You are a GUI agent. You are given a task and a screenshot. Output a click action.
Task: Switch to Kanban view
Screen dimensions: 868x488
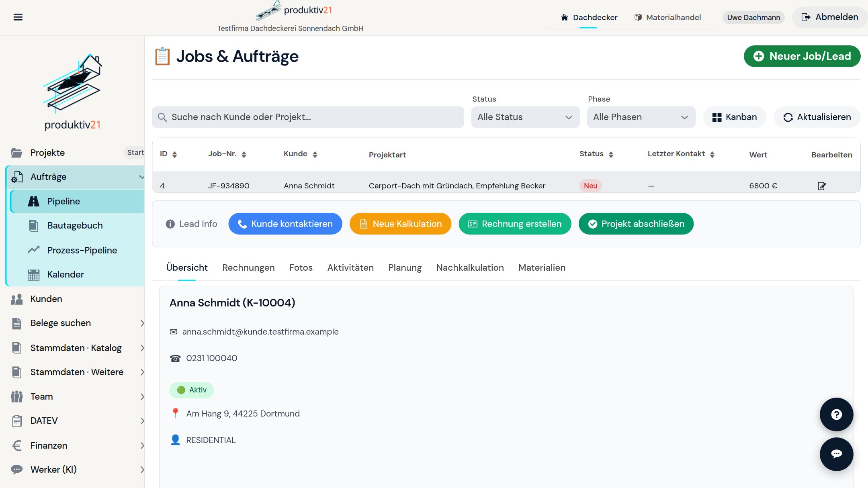point(734,117)
